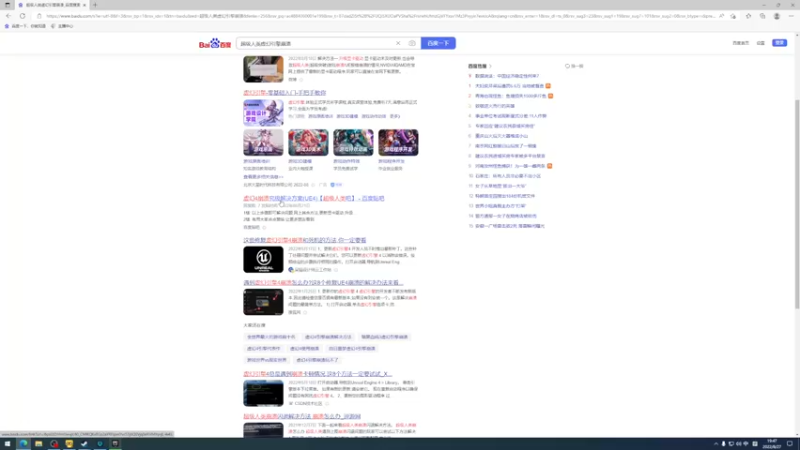The height and width of the screenshot is (450, 800).
Task: Open the browser profile avatar
Action: pyautogui.click(x=777, y=16)
